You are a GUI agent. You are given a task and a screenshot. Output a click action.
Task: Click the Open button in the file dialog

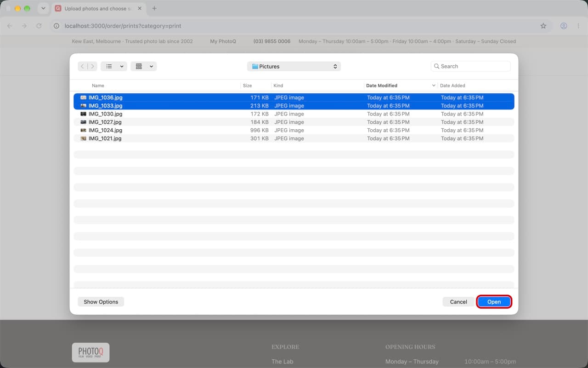pos(494,302)
